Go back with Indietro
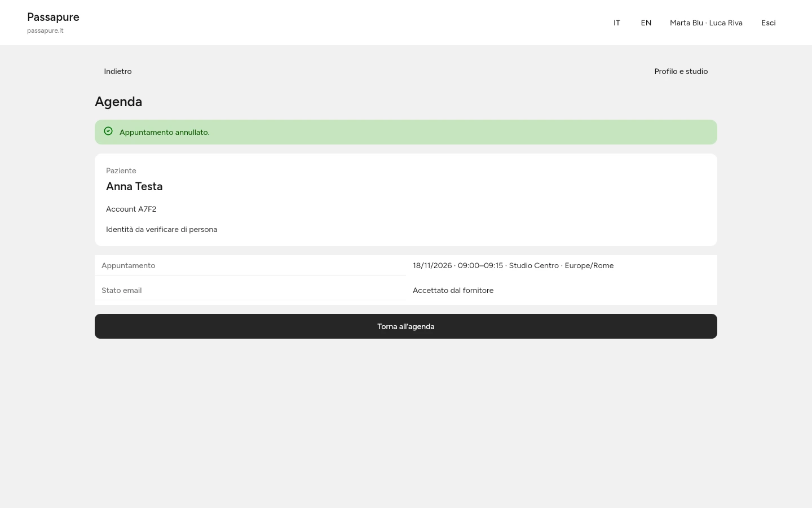Screen dimensions: 812x508 pos(118,71)
